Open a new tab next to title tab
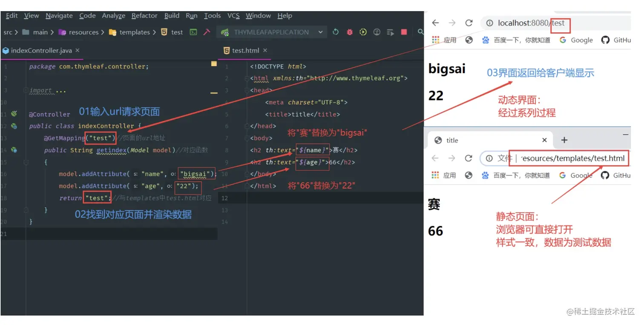 tap(564, 140)
